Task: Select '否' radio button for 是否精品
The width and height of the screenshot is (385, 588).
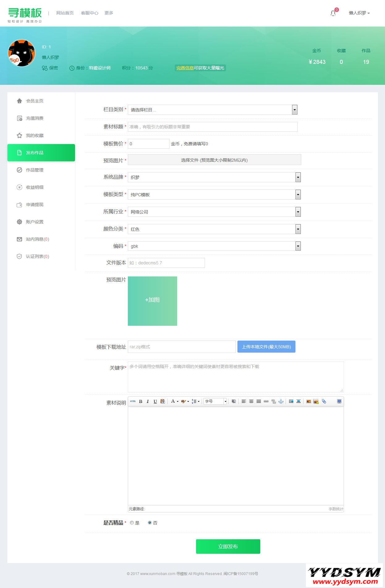Action: click(150, 523)
